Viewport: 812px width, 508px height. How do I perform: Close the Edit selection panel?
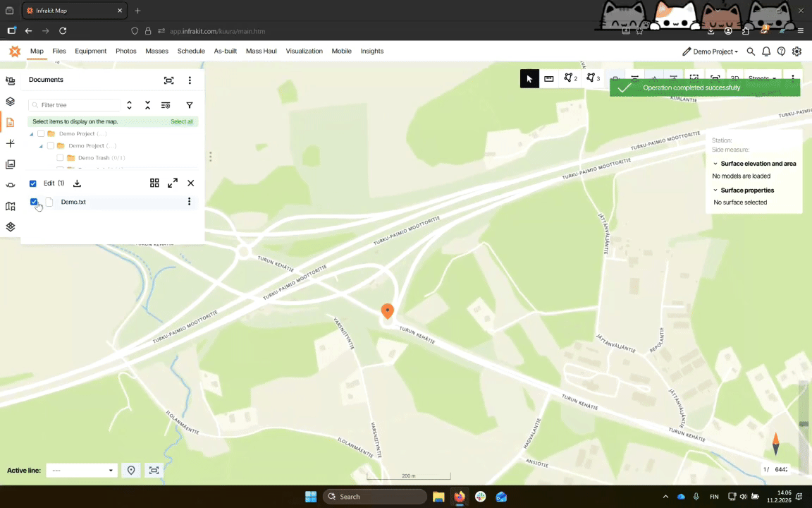[x=190, y=183]
